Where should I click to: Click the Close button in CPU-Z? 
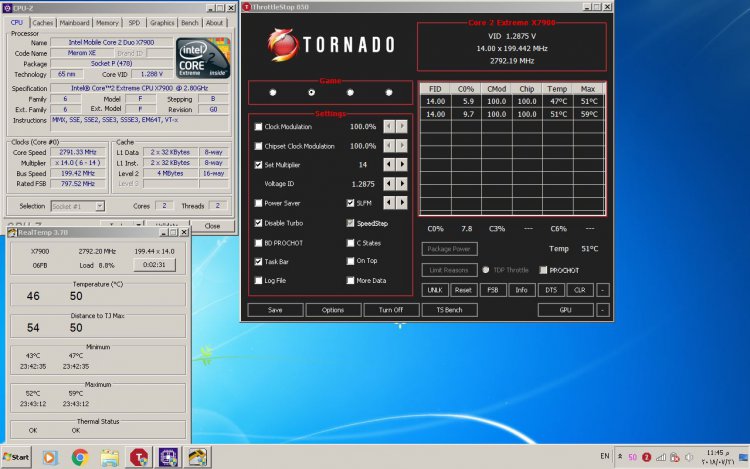click(x=212, y=226)
